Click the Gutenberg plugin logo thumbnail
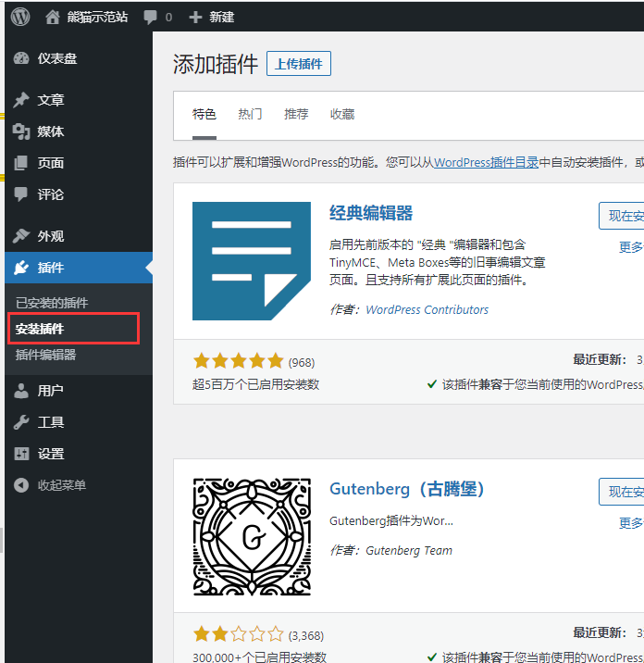Image resolution: width=644 pixels, height=663 pixels. coord(252,537)
